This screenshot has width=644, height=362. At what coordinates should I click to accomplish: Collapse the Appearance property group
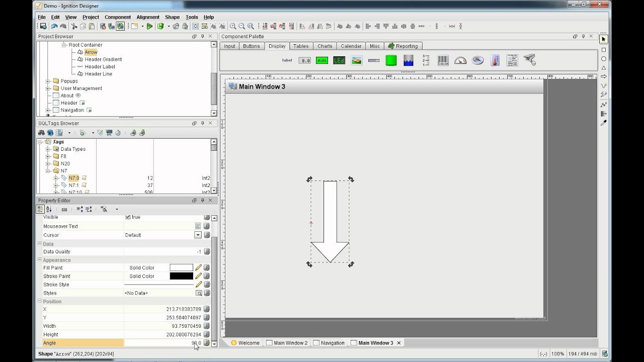click(40, 260)
